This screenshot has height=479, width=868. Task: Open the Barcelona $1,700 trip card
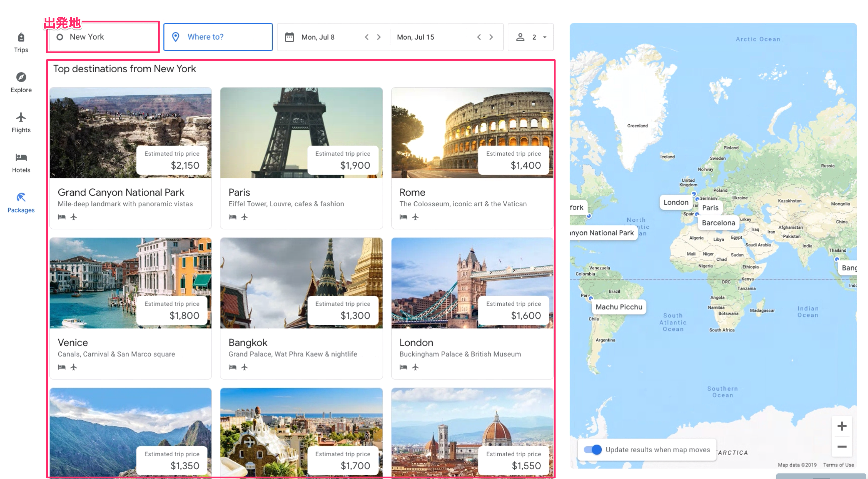coord(301,433)
